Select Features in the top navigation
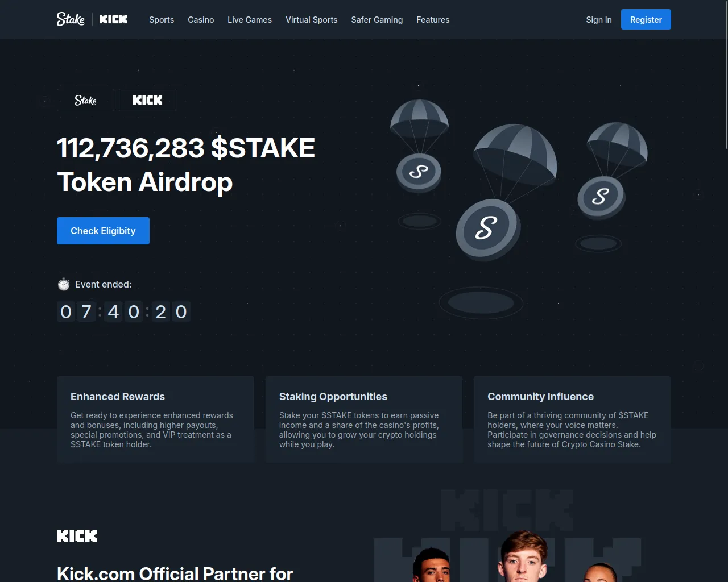This screenshot has height=582, width=728. [x=433, y=19]
